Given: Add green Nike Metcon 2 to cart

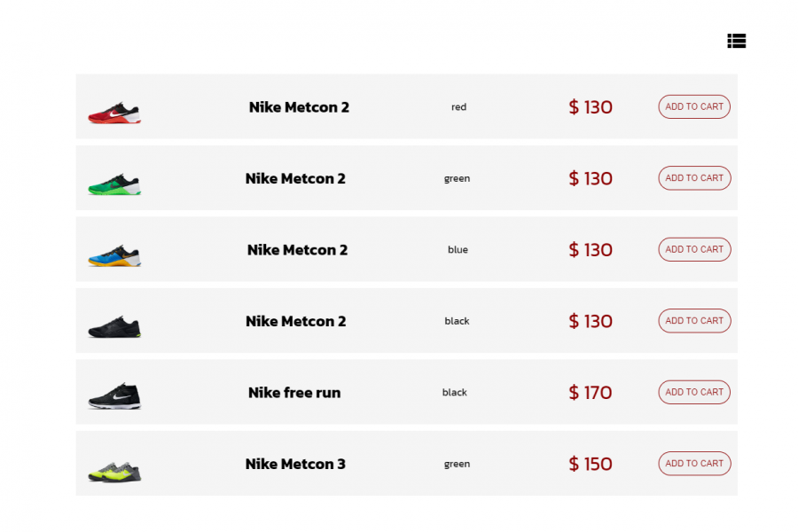Looking at the screenshot, I should [x=694, y=178].
